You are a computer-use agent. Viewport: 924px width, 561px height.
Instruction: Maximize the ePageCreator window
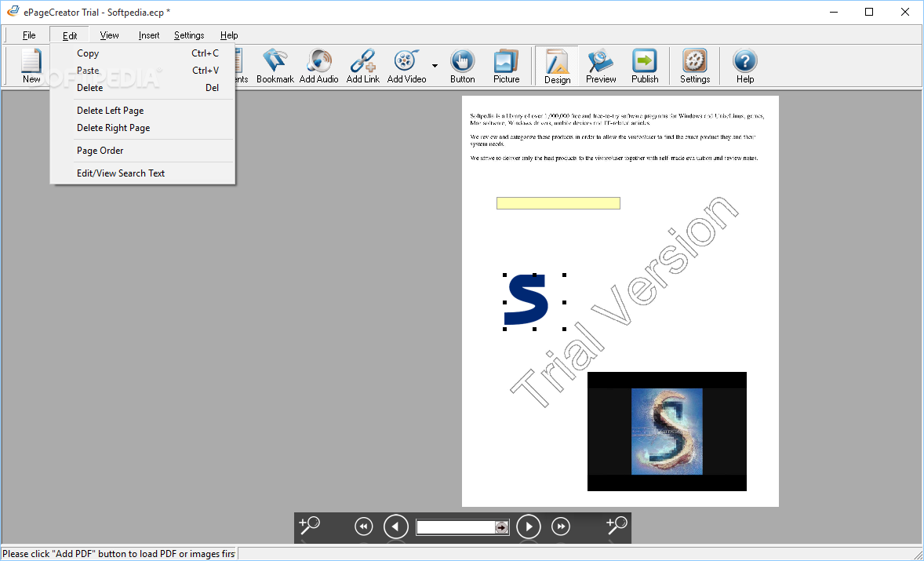[868, 12]
